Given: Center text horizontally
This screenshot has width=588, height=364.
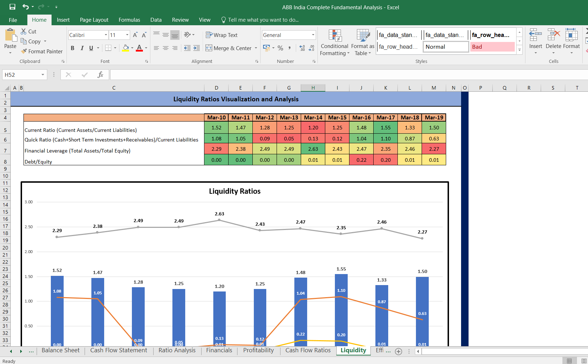Looking at the screenshot, I should coord(166,48).
